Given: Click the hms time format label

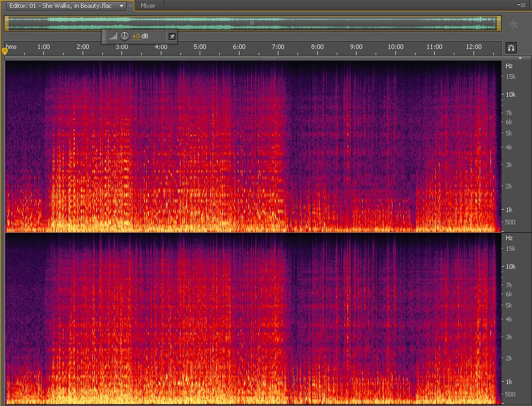Looking at the screenshot, I should pos(11,47).
